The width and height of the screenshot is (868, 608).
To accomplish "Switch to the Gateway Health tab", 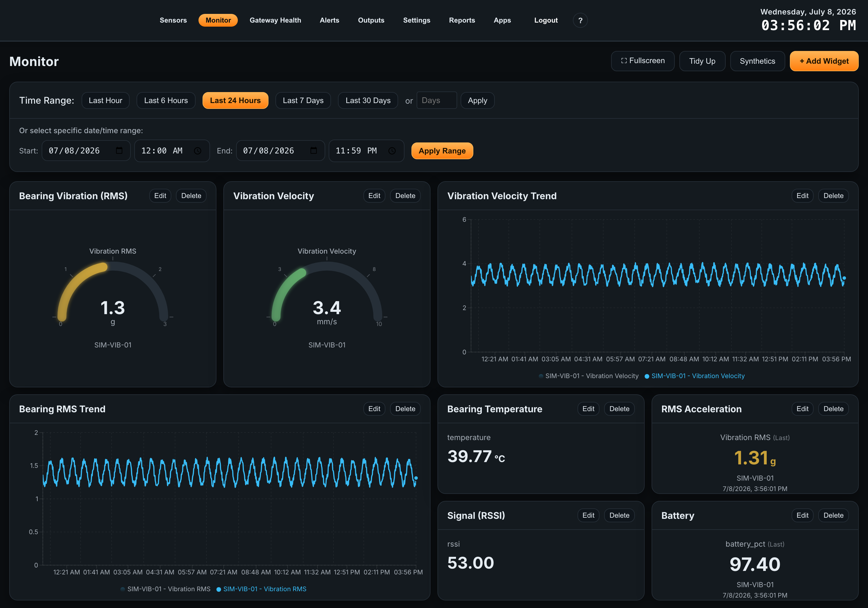I will pos(275,21).
